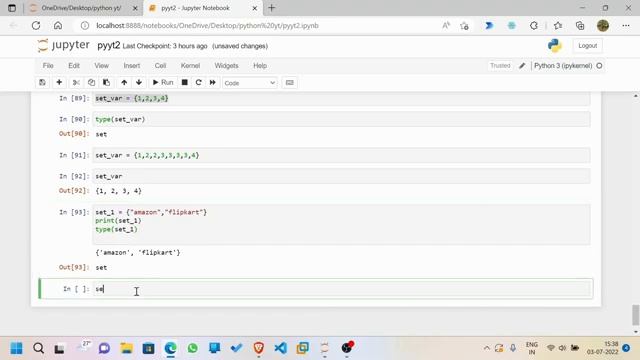Open Visual Studio Code from the taskbar

280,348
